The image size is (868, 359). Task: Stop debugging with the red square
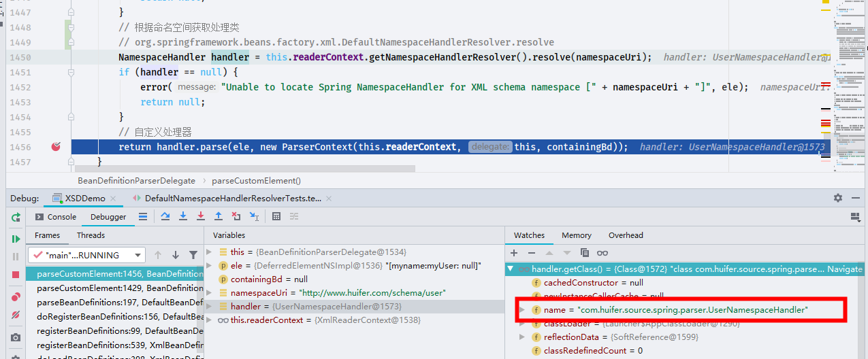16,275
